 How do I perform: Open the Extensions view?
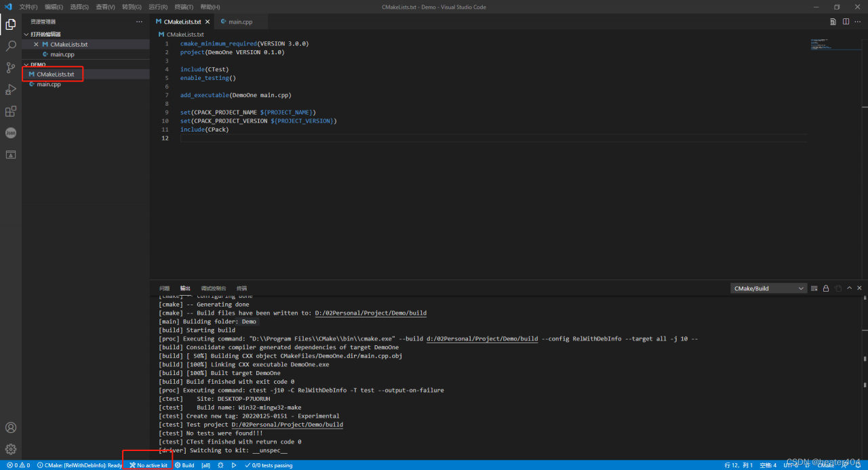[11, 111]
